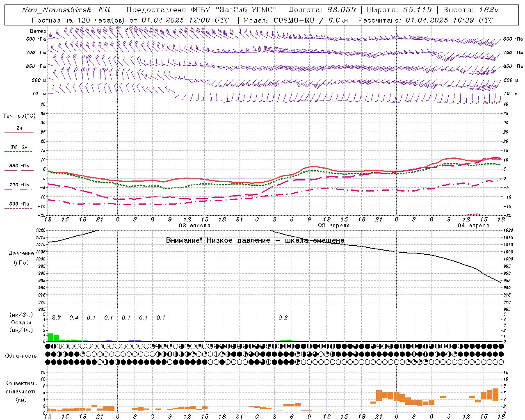525x420 pixels.
Task: Click the (мм/1ч.) precipitation unit label
Action: tap(21, 330)
